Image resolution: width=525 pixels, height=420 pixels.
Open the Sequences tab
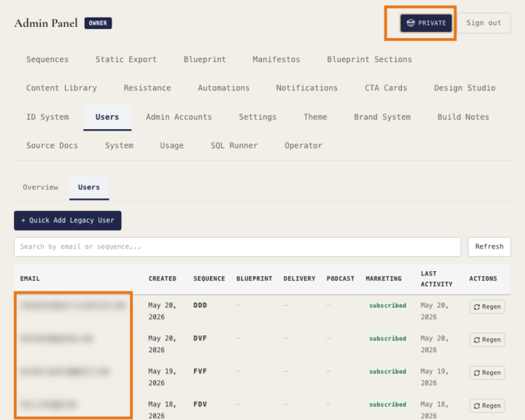coord(47,59)
